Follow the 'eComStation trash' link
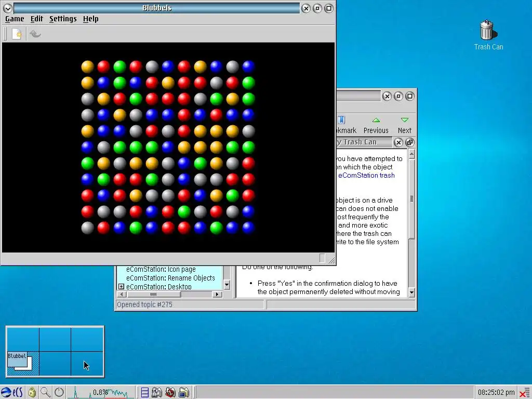This screenshot has height=399, width=532. (x=366, y=176)
